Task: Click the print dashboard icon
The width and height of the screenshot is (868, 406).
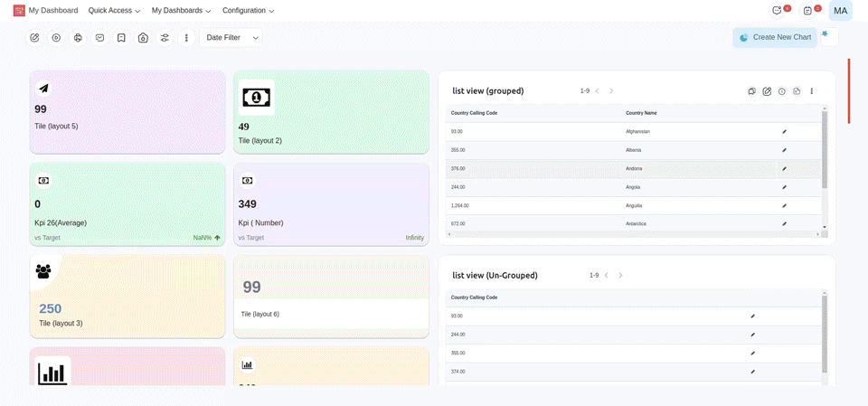Action: click(x=78, y=38)
